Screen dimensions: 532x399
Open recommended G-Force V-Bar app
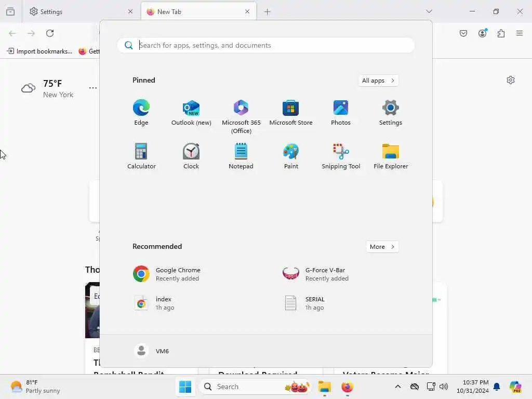tap(315, 274)
